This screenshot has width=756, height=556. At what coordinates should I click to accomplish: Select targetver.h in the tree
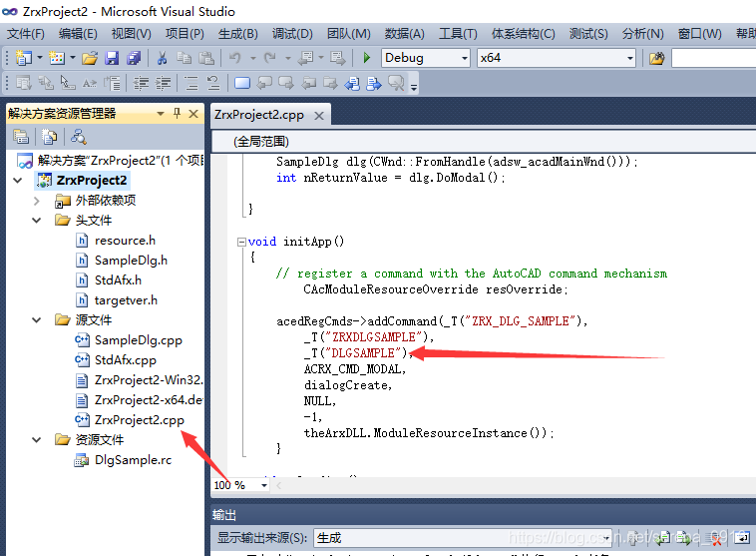click(x=126, y=300)
